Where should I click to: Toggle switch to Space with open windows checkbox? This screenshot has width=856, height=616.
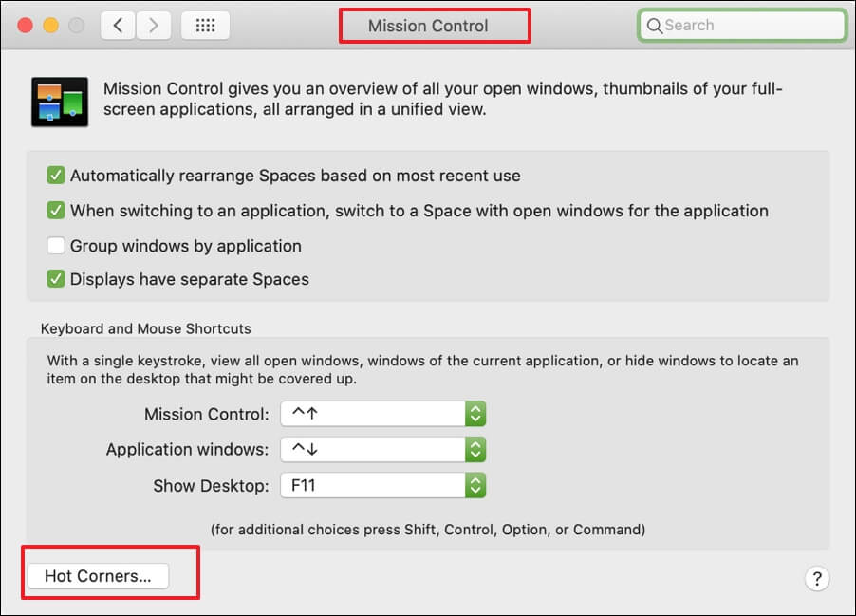(56, 211)
